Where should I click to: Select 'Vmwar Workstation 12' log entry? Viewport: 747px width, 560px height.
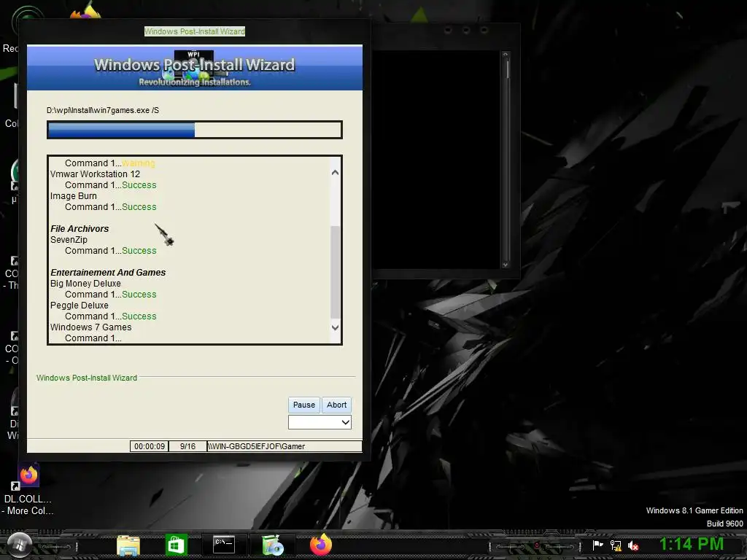(96, 174)
